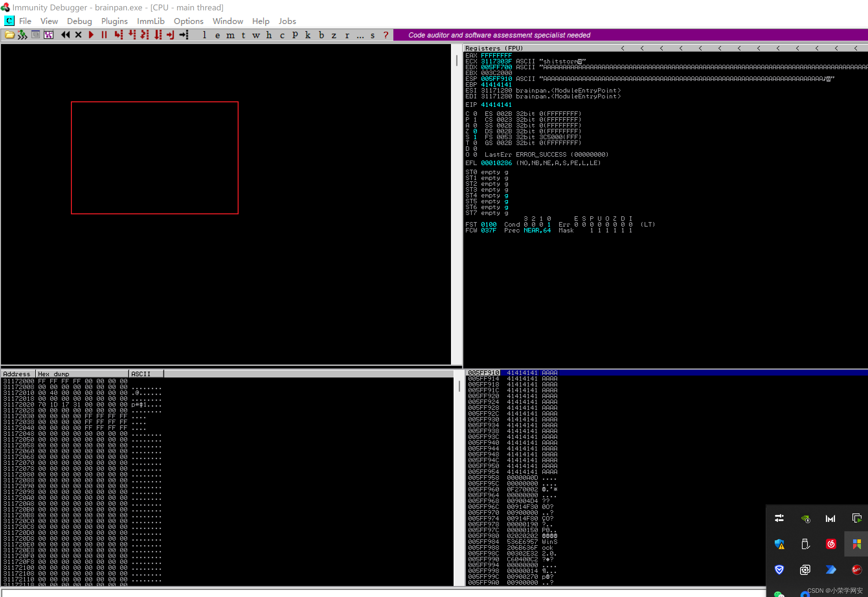Image resolution: width=868 pixels, height=597 pixels.
Task: Click the purple graph toolbar icon
Action: coord(49,35)
